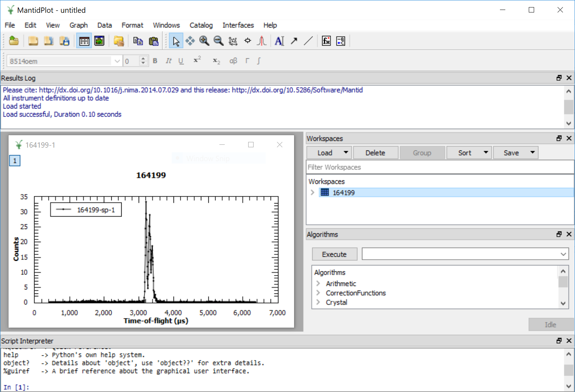Toggle the Bold text formatting button

click(155, 61)
